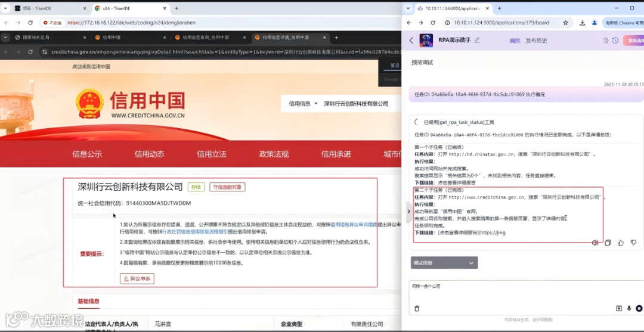Open the 信息公示 navigation item
The width and height of the screenshot is (644, 332).
(x=87, y=154)
